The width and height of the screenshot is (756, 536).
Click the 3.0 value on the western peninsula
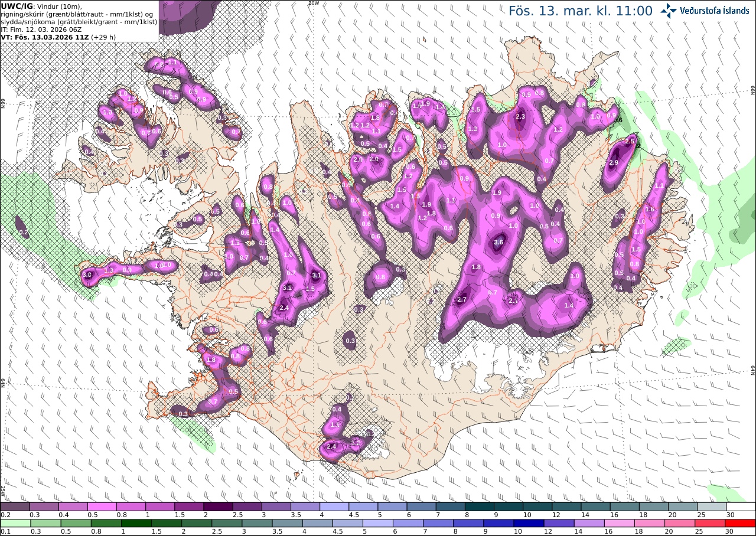point(87,275)
